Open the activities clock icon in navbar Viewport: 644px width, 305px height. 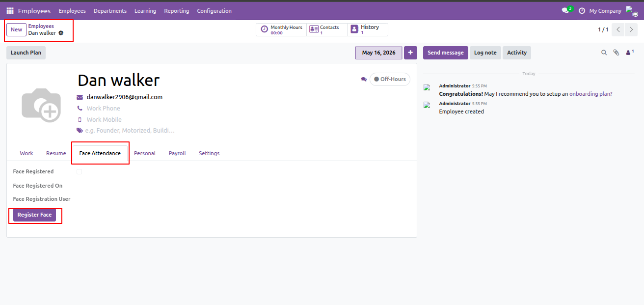[582, 11]
